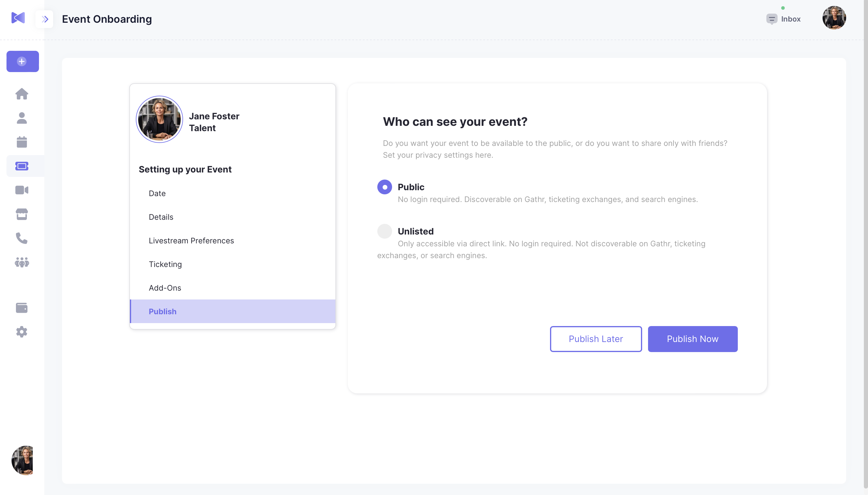Screen dimensions: 868x495
Task: Go to the Ticketing step
Action: tap(165, 264)
